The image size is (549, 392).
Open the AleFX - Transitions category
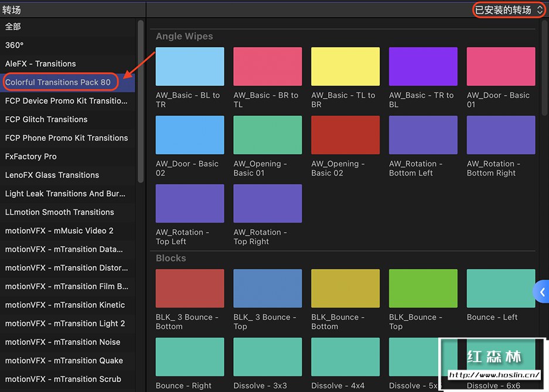click(40, 64)
